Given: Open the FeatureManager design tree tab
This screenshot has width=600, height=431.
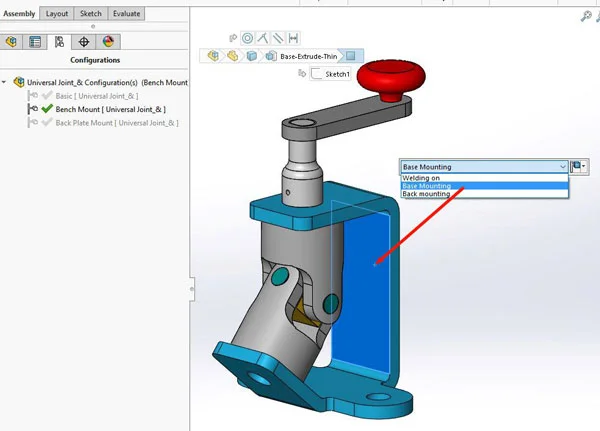Looking at the screenshot, I should coord(11,41).
